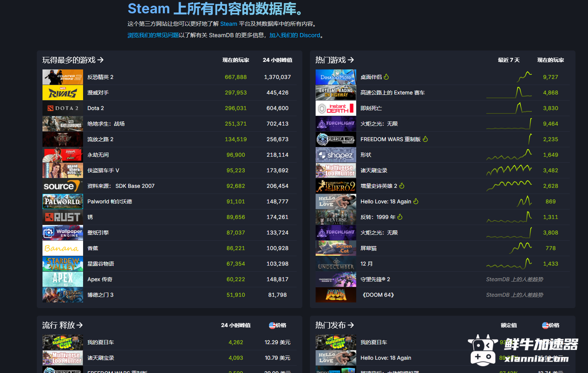The width and height of the screenshot is (588, 373).
Task: Click the player count 51,910
Action: tap(236, 295)
